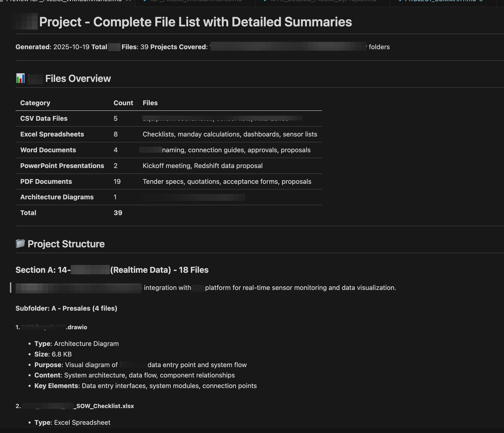Click the SOW_Checklist.xlsx file name entry
Screen dimensions: 504x433
[105, 406]
